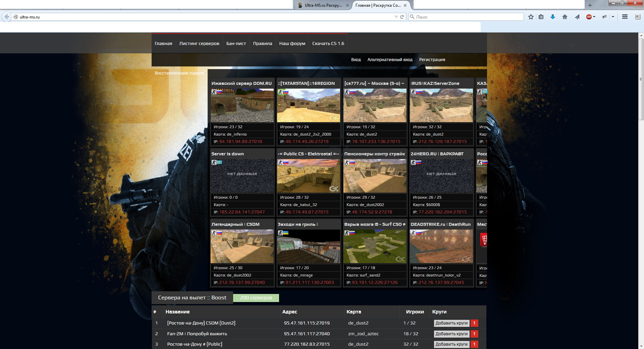This screenshot has height=349, width=644.
Task: Click the CS icon on Server Is down card
Action: click(214, 162)
